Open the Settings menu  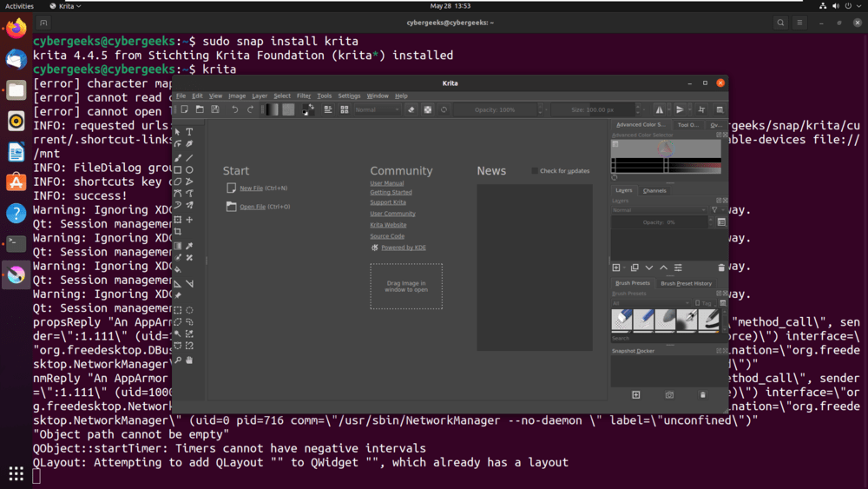349,96
